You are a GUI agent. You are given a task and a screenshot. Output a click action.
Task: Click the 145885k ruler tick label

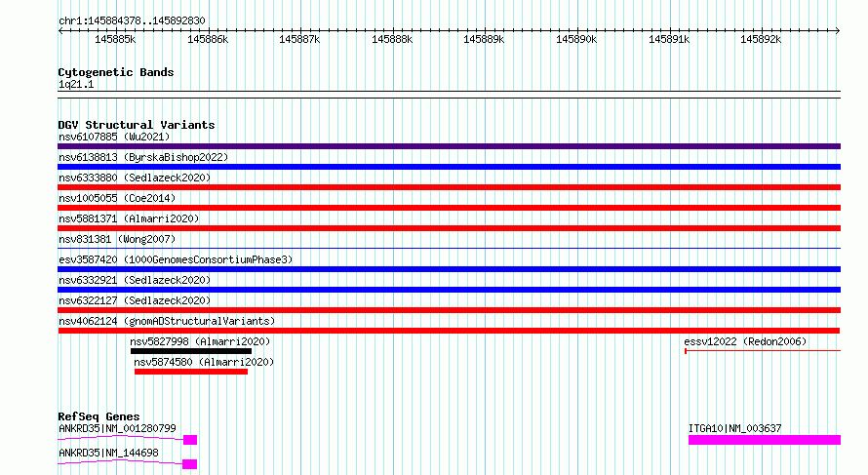[x=115, y=39]
